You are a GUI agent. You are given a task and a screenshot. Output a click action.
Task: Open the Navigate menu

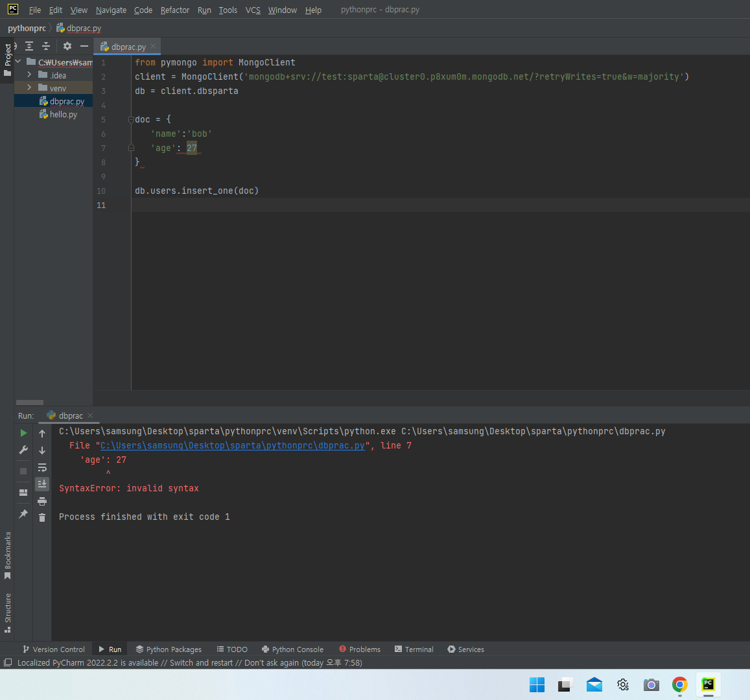[x=111, y=10]
